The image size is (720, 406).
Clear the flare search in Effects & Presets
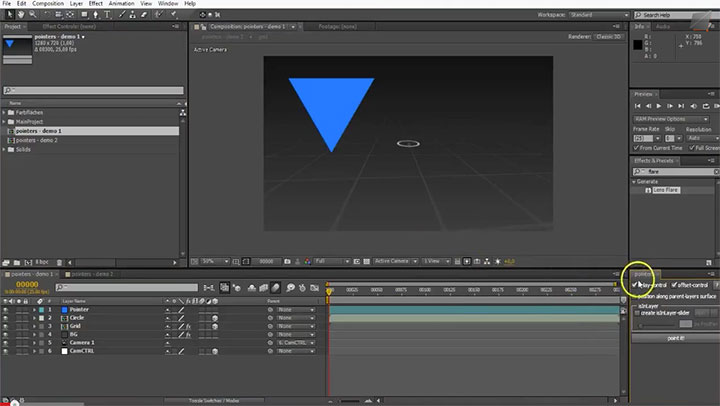(x=716, y=171)
